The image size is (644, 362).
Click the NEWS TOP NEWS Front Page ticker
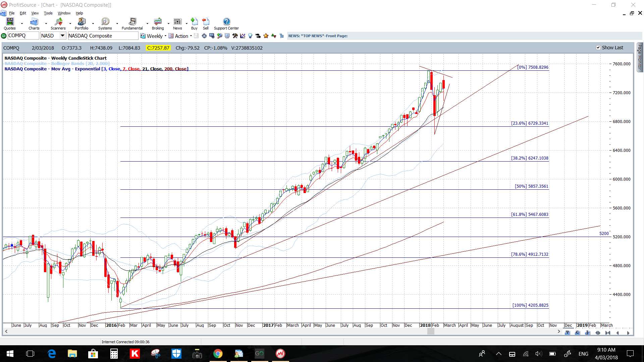[318, 36]
